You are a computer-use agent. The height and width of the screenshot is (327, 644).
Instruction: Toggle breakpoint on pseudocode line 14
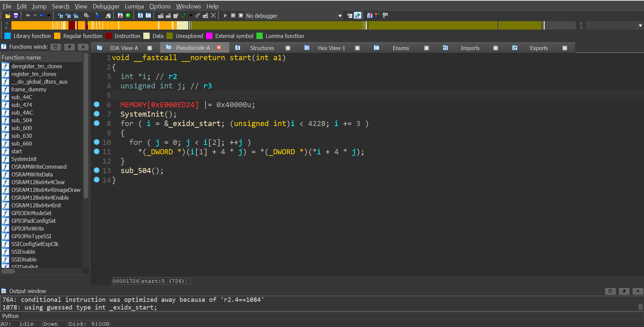click(97, 179)
